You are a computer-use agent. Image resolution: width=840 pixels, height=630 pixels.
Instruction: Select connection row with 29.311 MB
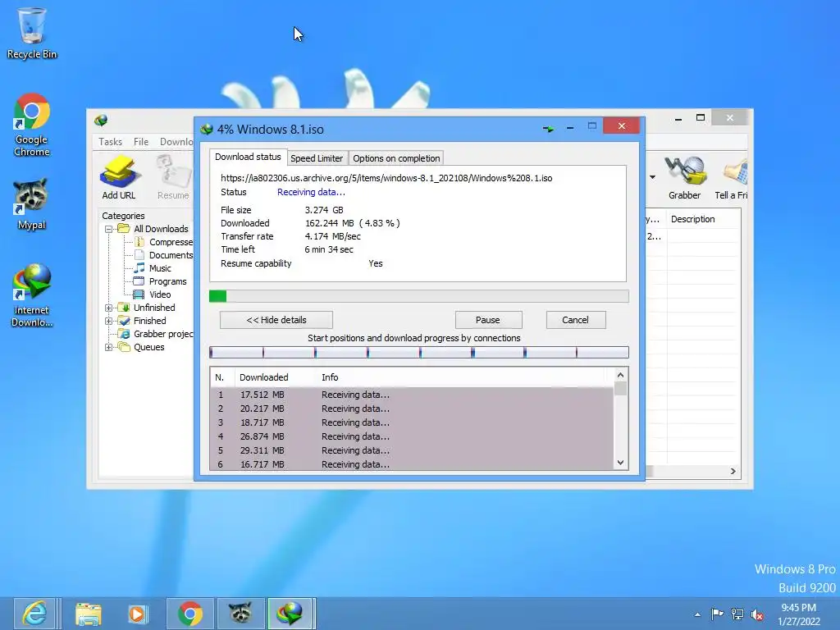pos(412,450)
